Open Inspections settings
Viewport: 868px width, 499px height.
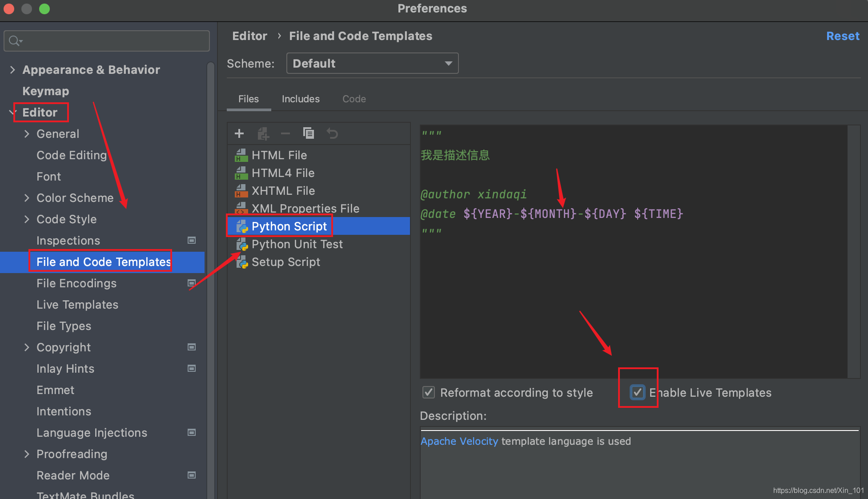coord(68,241)
